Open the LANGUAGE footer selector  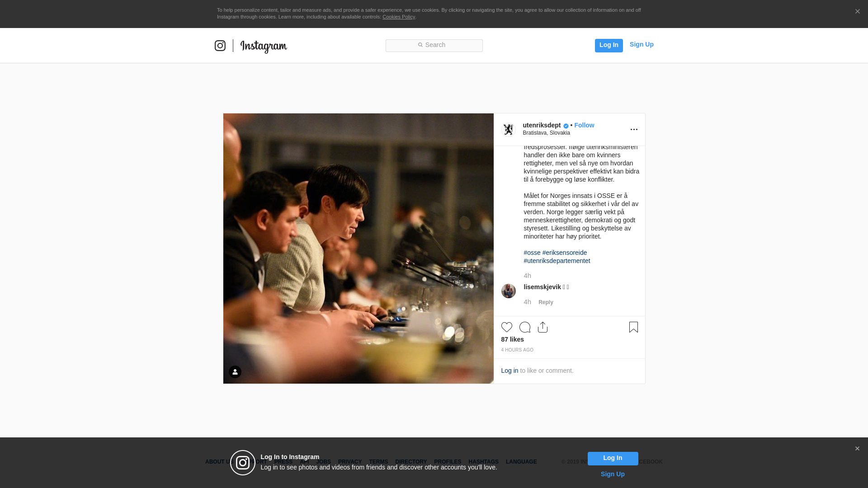click(x=521, y=462)
